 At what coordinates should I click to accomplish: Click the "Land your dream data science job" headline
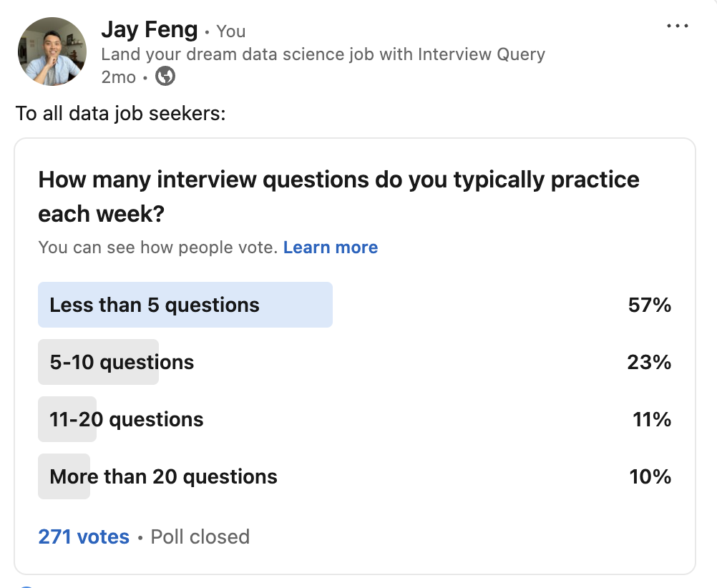point(323,54)
